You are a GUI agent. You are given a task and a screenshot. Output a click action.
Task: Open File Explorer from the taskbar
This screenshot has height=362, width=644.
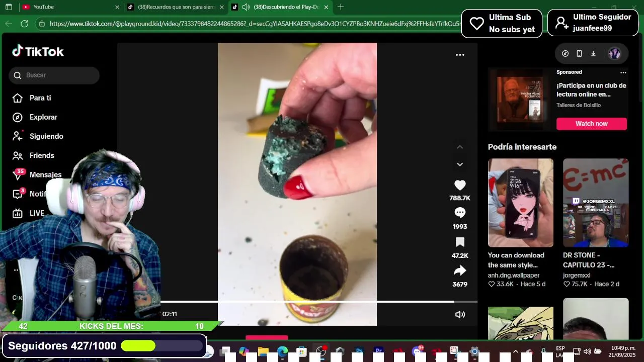point(263,351)
